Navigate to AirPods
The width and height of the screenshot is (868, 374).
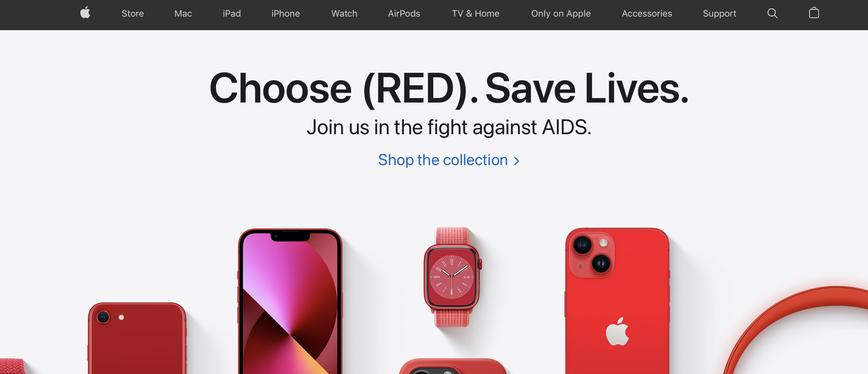(404, 14)
